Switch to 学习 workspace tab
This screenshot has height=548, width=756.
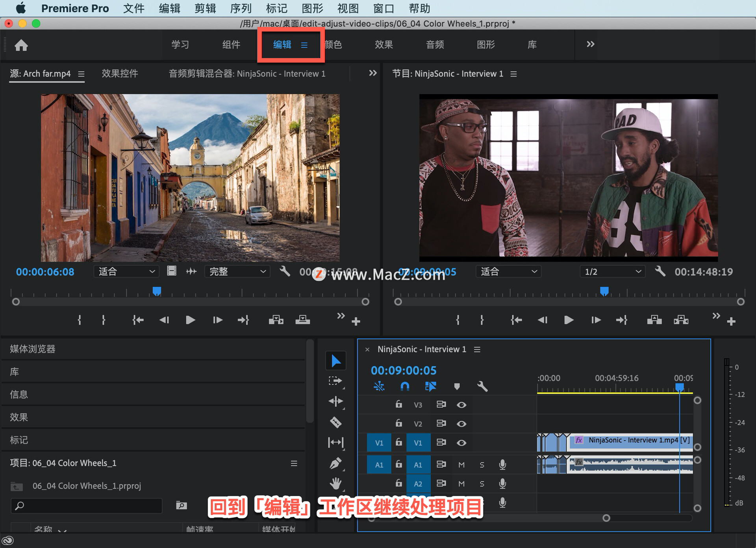tap(180, 44)
